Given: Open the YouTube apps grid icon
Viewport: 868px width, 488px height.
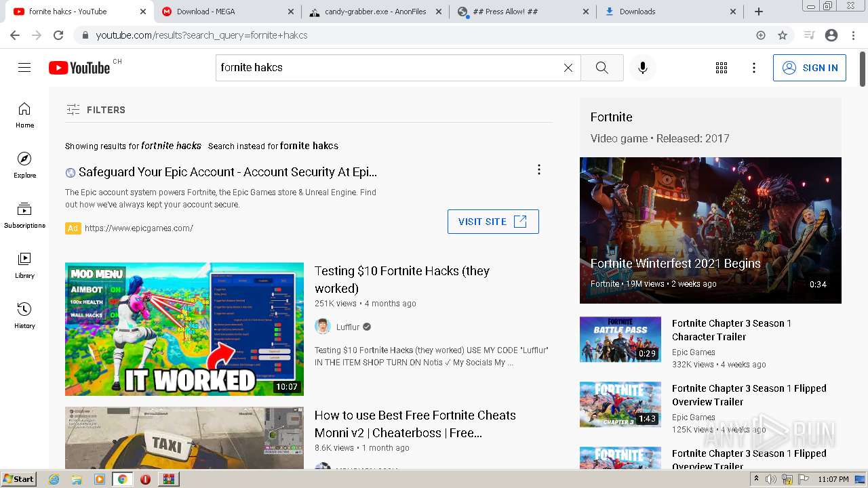Looking at the screenshot, I should [722, 68].
